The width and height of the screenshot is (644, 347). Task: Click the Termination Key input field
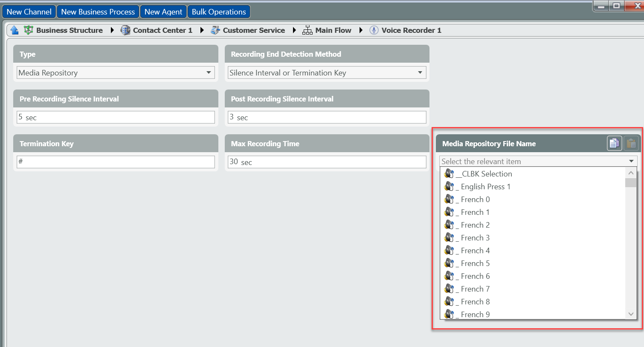coord(116,162)
